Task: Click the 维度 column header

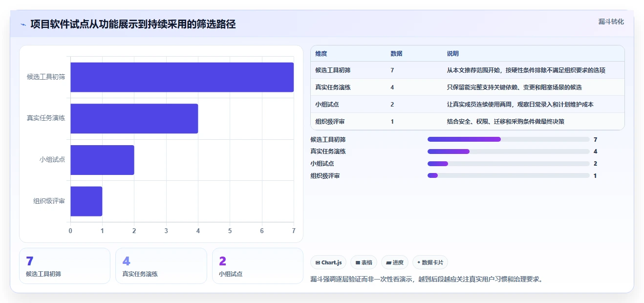Action: coord(321,54)
